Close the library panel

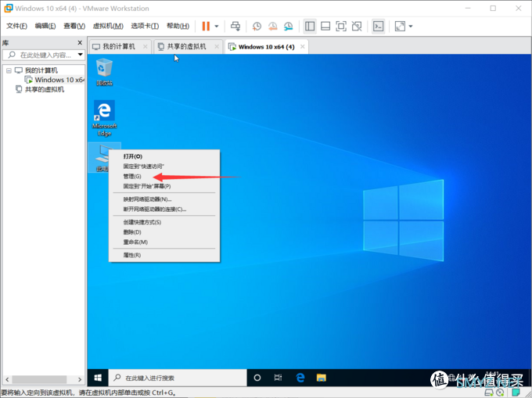80,42
